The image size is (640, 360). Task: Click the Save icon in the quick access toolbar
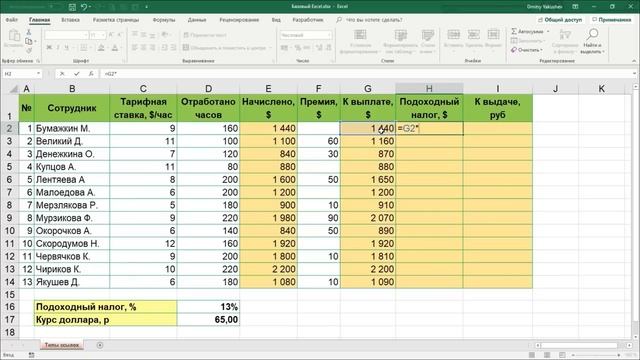(72, 7)
